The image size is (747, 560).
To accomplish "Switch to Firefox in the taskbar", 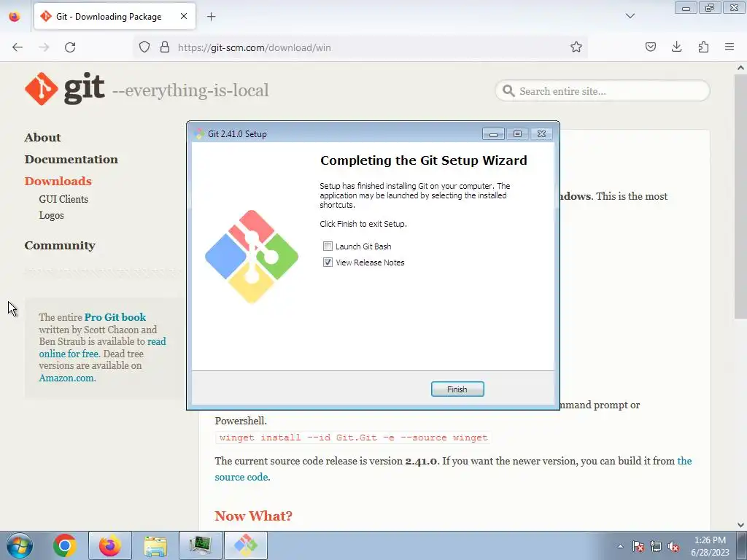I will [110, 545].
